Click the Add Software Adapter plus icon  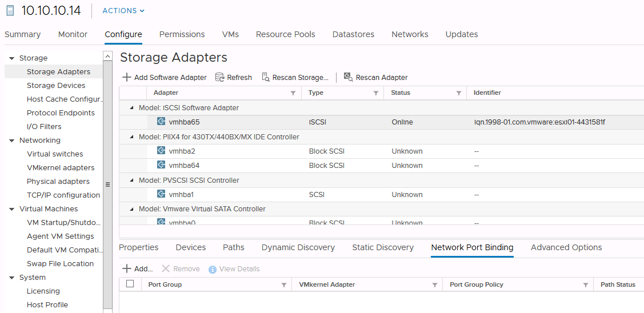pyautogui.click(x=127, y=77)
